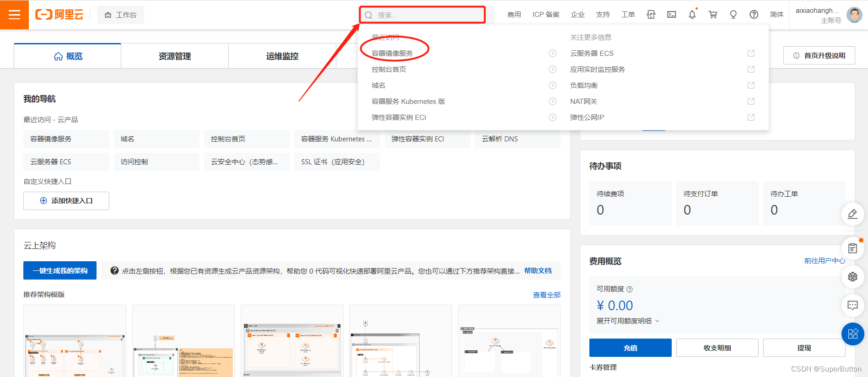
Task: Open the 支持 menu
Action: 603,15
